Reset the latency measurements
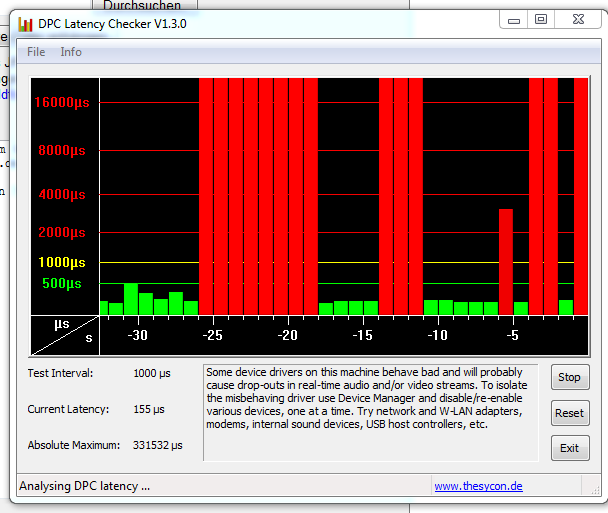The image size is (608, 513). coord(570,413)
